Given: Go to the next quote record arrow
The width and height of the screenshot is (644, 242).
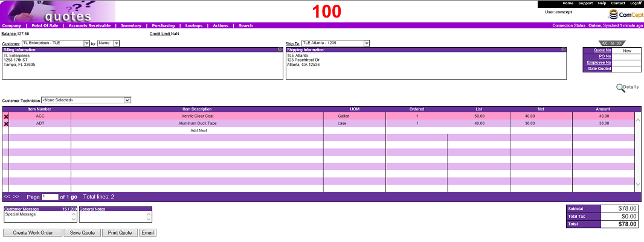Looking at the screenshot, I should pos(620,43).
